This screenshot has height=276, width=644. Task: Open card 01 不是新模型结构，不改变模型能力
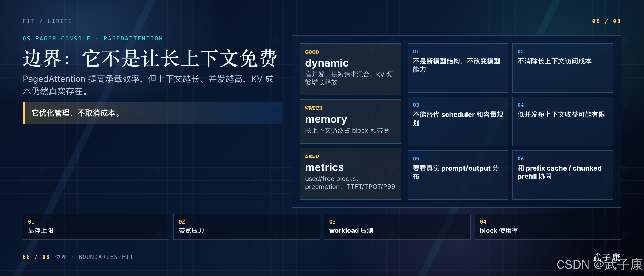tap(458, 68)
